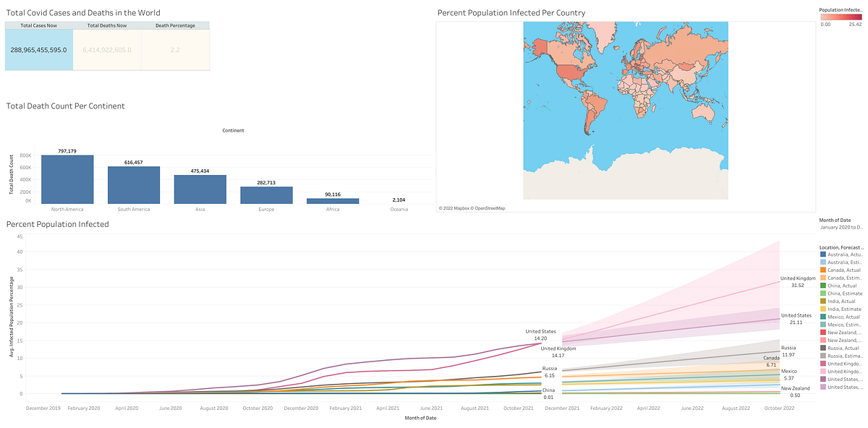Open the Month of Date range filter
Screen dimensions: 868x428
coord(841,227)
